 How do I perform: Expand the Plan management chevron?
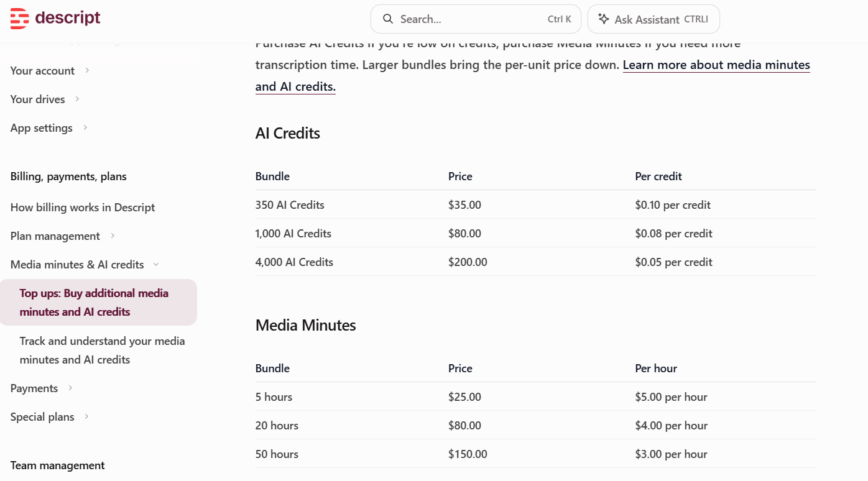pos(113,236)
